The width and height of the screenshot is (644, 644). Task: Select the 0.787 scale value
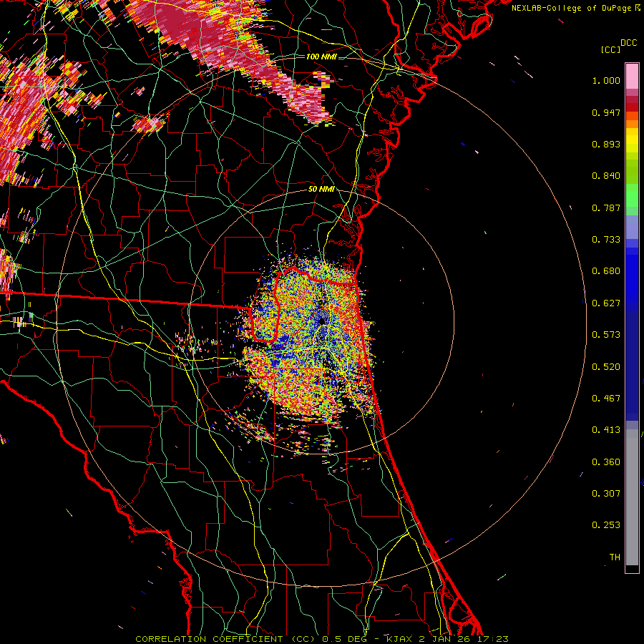[606, 208]
